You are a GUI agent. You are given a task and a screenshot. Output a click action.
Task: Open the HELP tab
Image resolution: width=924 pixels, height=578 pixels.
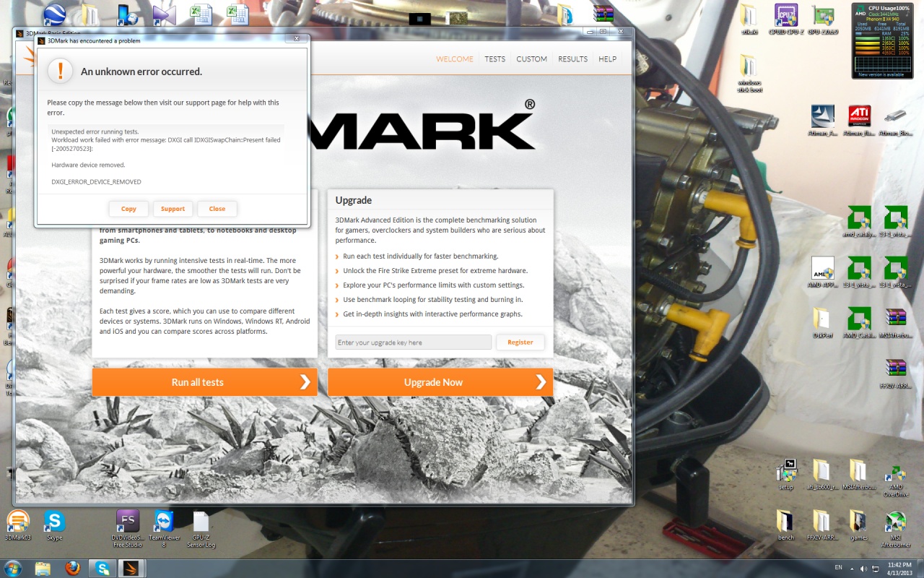(x=608, y=59)
